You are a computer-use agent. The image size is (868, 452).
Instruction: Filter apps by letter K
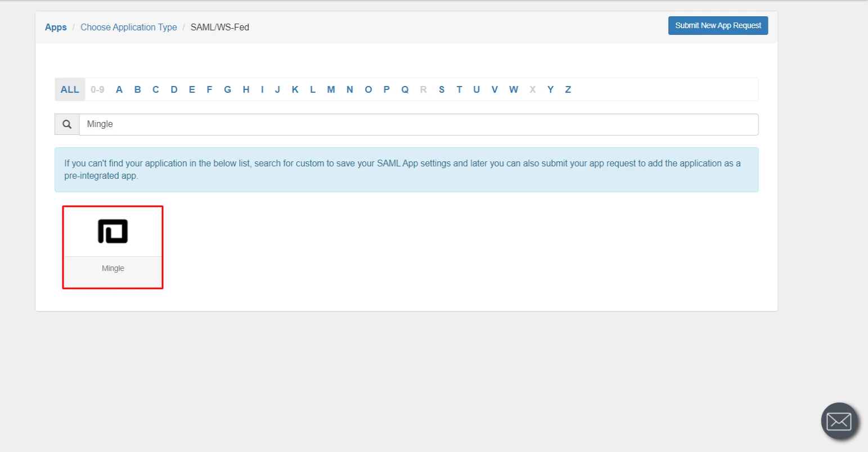[x=295, y=89]
